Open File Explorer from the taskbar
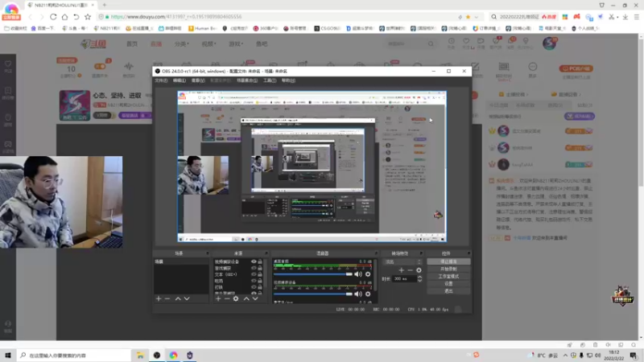The height and width of the screenshot is (362, 644). coord(140,355)
